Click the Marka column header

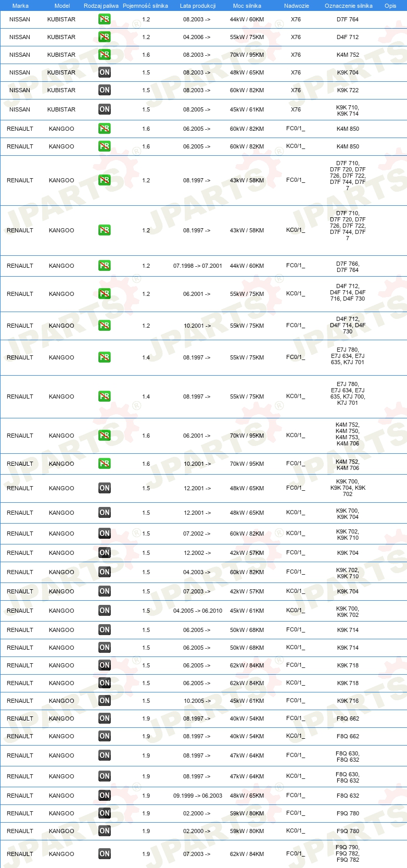tap(20, 6)
